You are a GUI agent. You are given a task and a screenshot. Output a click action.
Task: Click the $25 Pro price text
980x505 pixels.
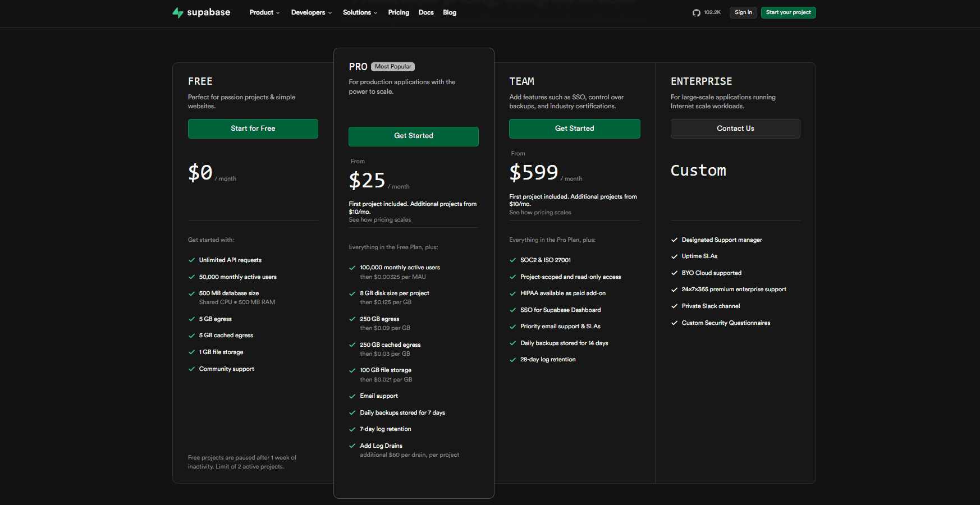367,180
